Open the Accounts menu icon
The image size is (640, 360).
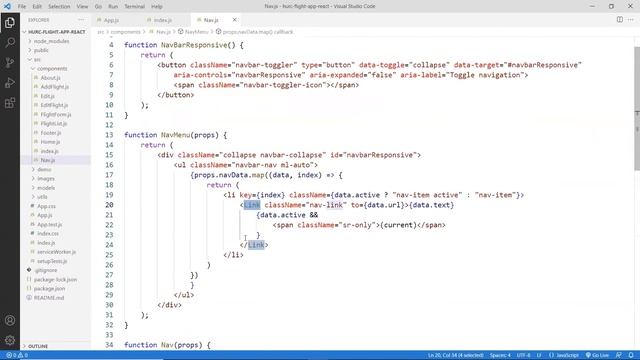[10, 320]
